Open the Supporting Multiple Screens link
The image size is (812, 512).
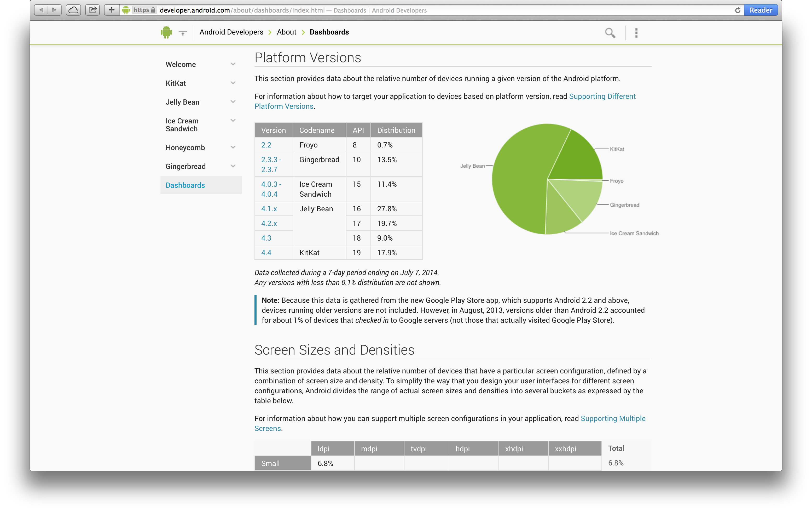tap(613, 419)
